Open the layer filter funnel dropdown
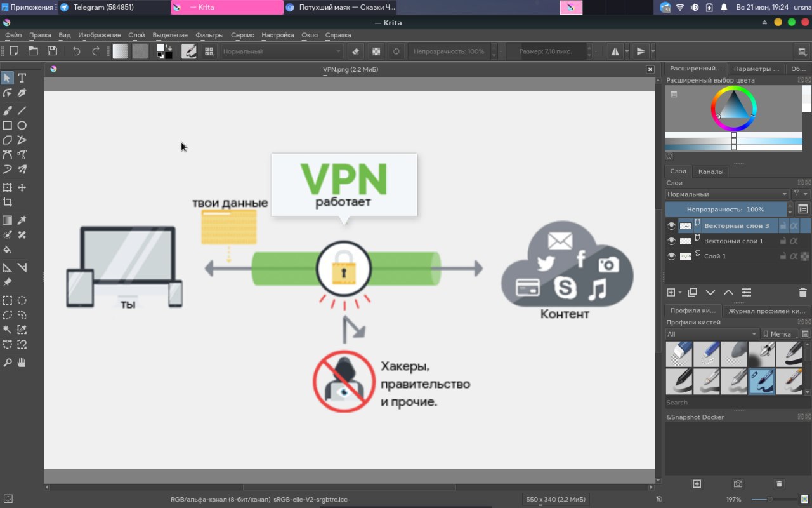Screen dimensions: 812x508 (801, 194)
